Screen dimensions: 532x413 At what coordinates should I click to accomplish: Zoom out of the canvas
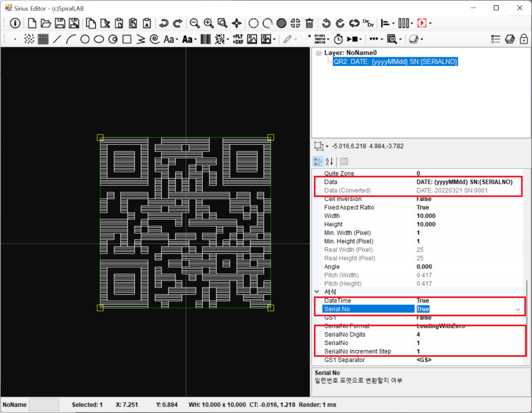194,23
